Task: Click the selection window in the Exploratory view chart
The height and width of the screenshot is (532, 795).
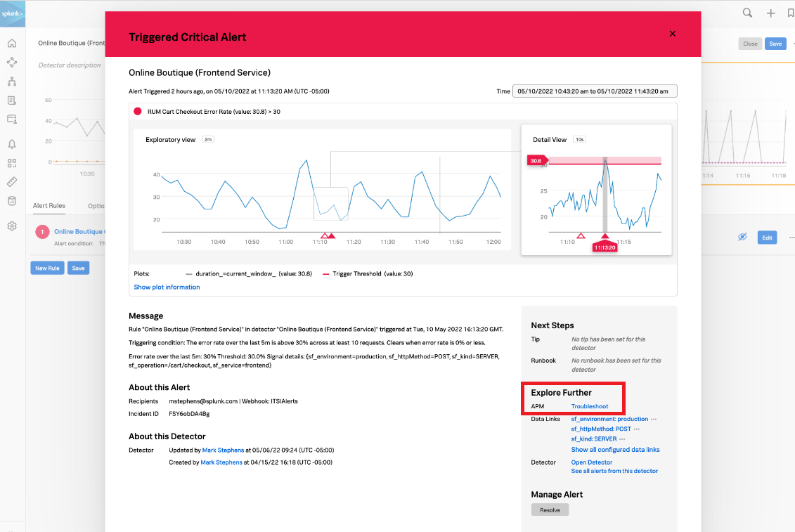Action: click(x=331, y=203)
